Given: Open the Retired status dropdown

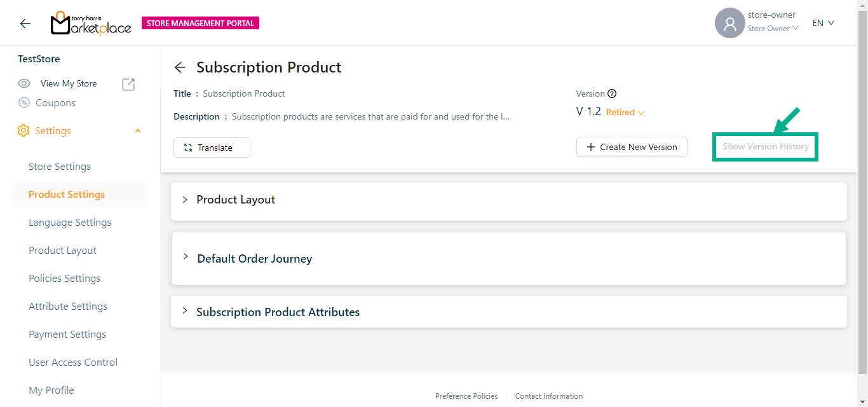Looking at the screenshot, I should (x=625, y=113).
